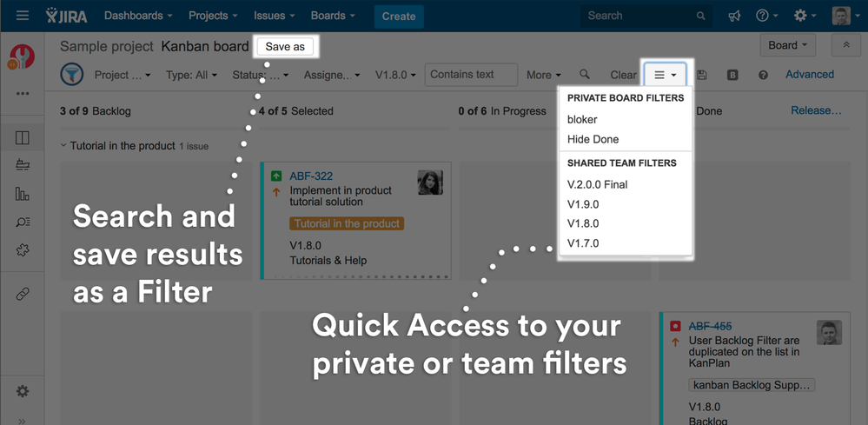Open the Project filter dropdown
This screenshot has height=425, width=868.
coord(123,75)
